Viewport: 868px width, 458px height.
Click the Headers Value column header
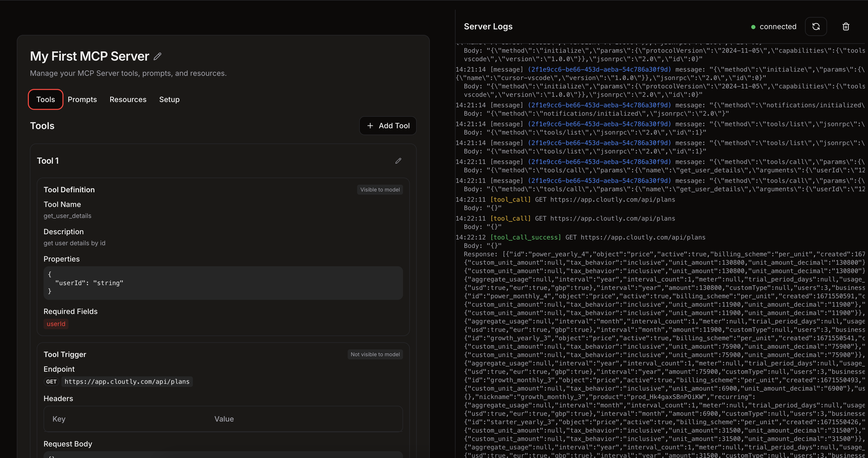point(224,419)
